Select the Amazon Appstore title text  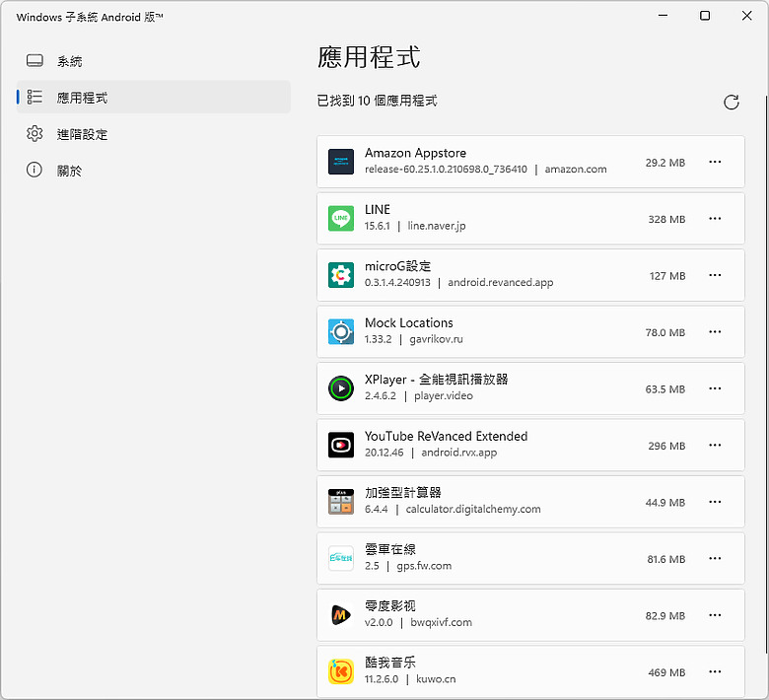point(415,153)
